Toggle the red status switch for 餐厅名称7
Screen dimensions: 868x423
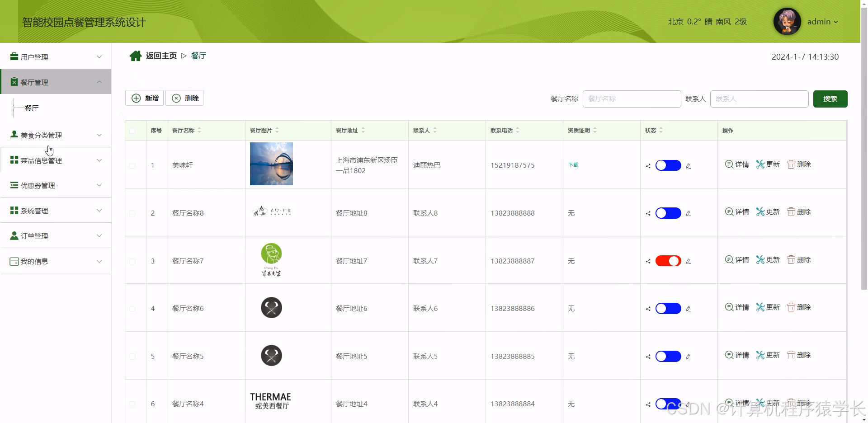(x=668, y=261)
